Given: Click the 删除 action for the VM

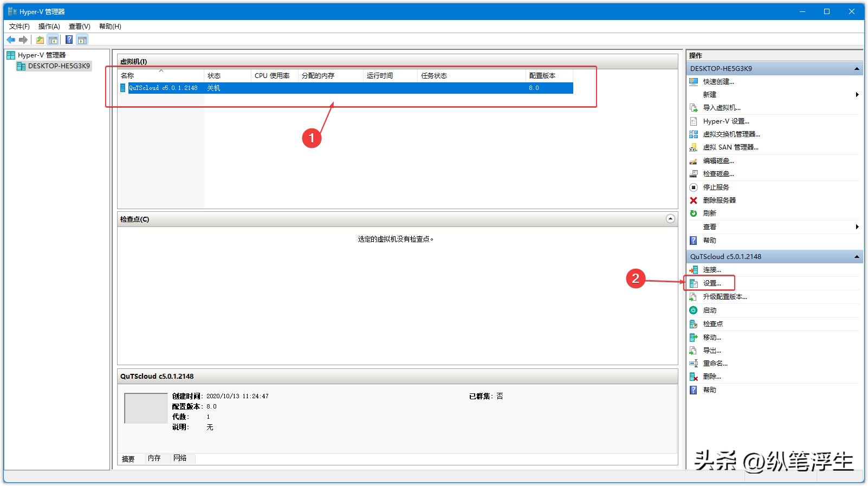Looking at the screenshot, I should [x=712, y=377].
